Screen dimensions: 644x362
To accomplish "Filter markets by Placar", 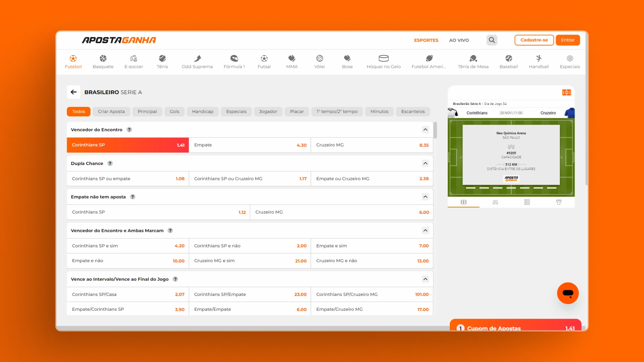I will (297, 112).
